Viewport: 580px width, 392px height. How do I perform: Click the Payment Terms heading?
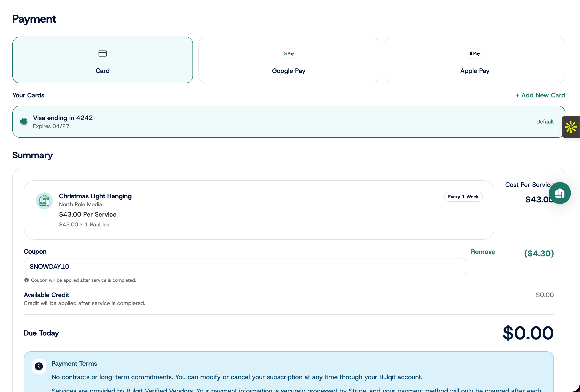coord(74,364)
